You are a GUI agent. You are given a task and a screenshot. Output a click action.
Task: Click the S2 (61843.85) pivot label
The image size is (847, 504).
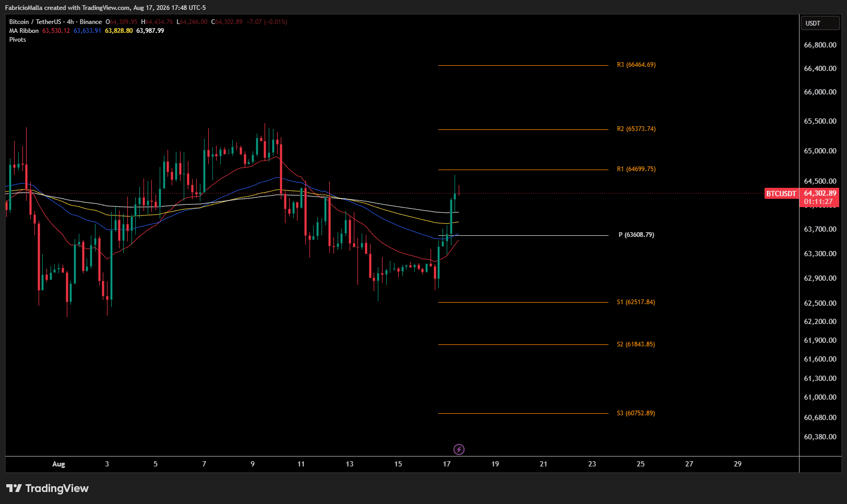[x=636, y=344]
